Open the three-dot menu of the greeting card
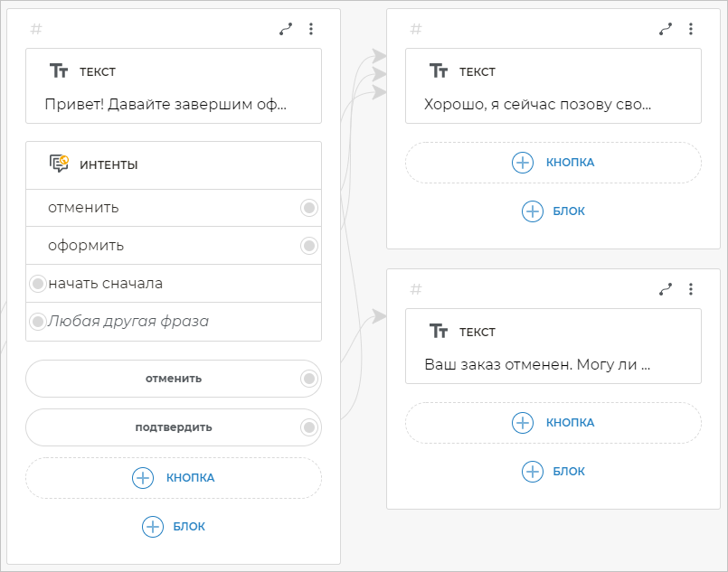The width and height of the screenshot is (728, 572). (x=311, y=29)
